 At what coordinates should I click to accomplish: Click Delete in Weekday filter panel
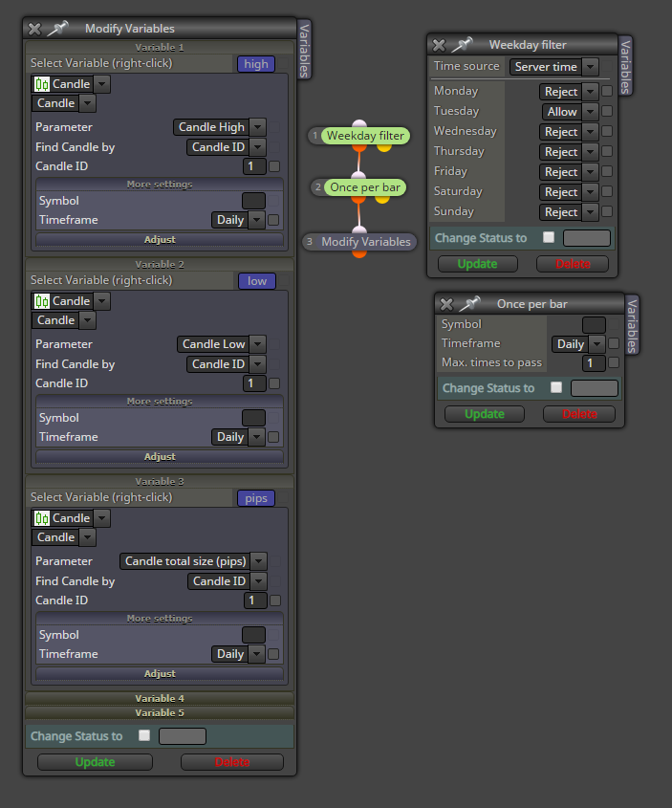[x=573, y=264]
